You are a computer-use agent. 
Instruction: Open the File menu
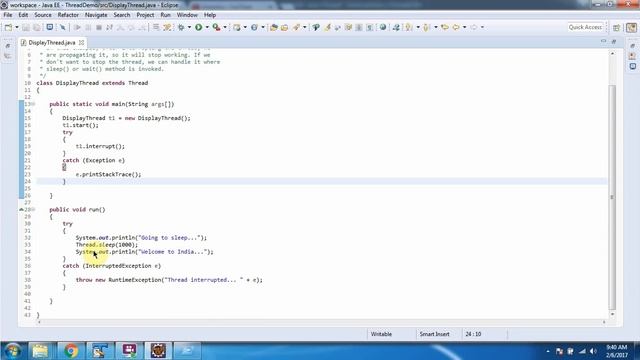point(8,15)
